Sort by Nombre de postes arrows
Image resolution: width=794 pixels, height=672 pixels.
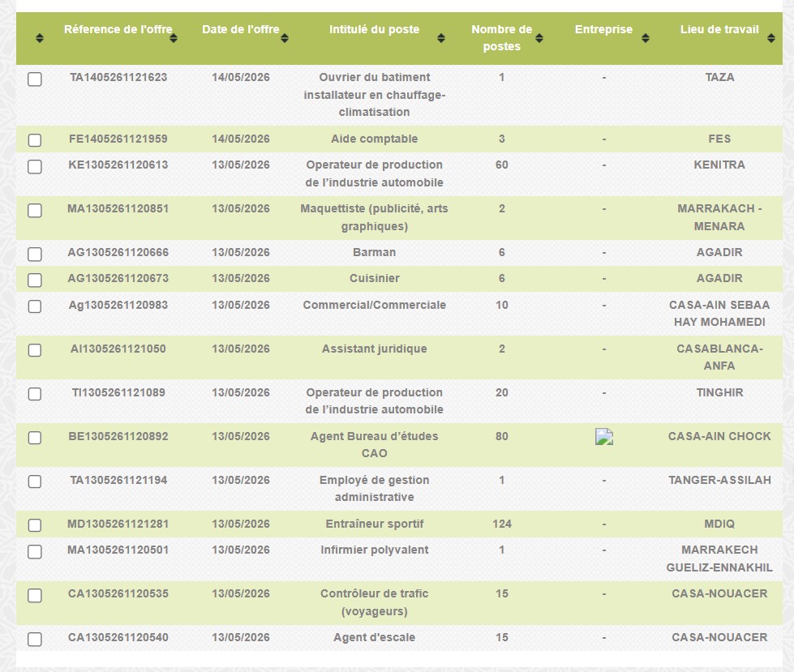[539, 38]
